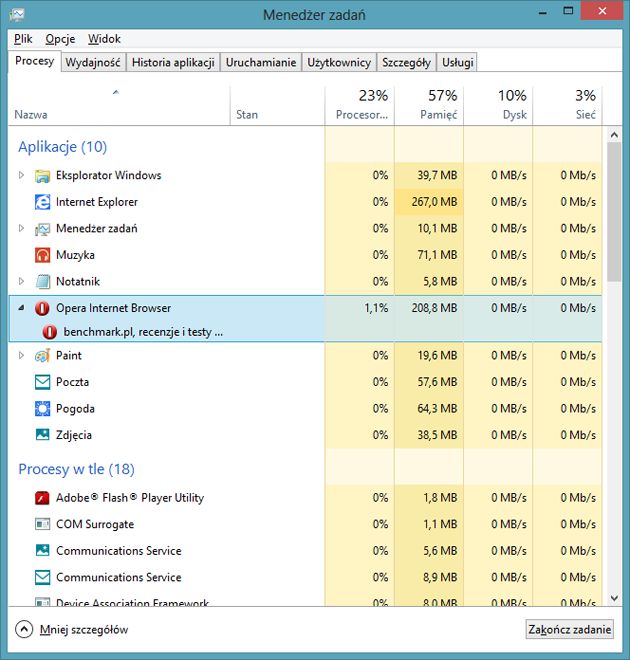Switch to the Historia aplikacji tab

tap(173, 62)
